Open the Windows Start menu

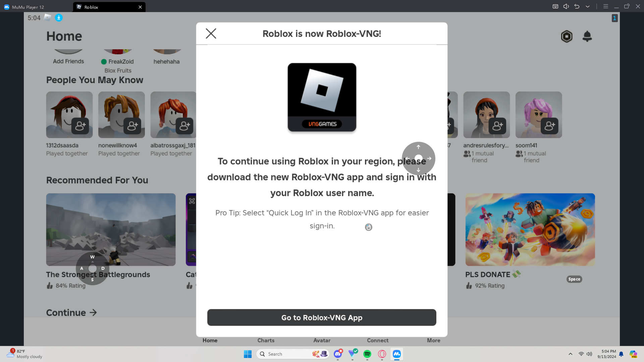[x=248, y=354]
